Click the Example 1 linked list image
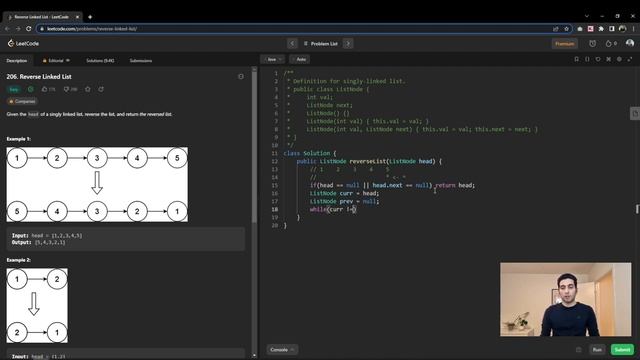 (x=97, y=184)
